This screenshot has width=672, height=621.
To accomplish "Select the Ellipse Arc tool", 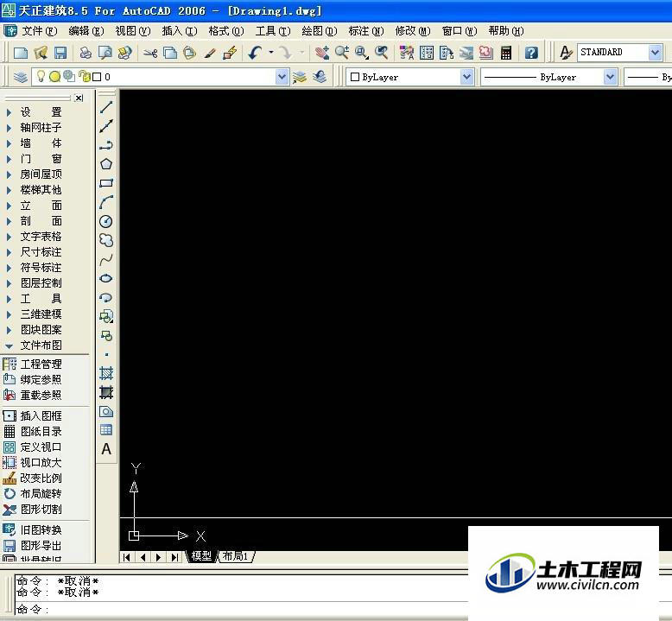I will pyautogui.click(x=106, y=297).
